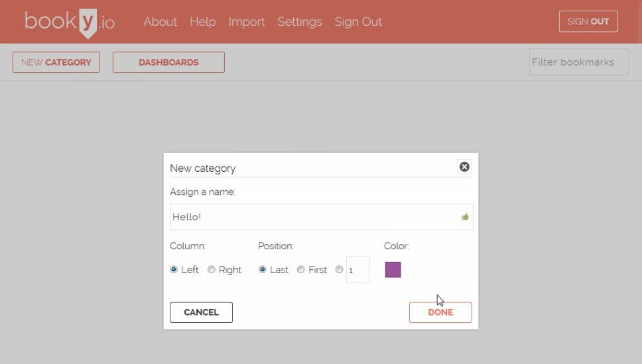Click the green thumbs-up validation icon

pos(465,217)
